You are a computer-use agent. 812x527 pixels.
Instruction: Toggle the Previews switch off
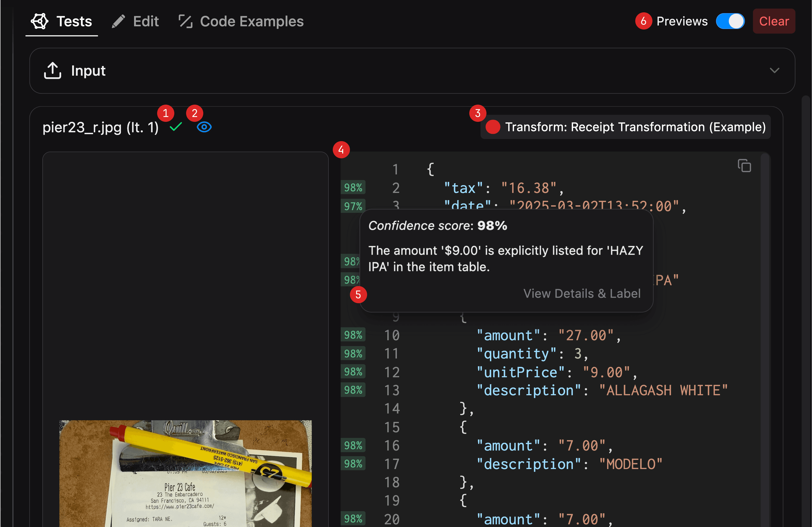730,21
